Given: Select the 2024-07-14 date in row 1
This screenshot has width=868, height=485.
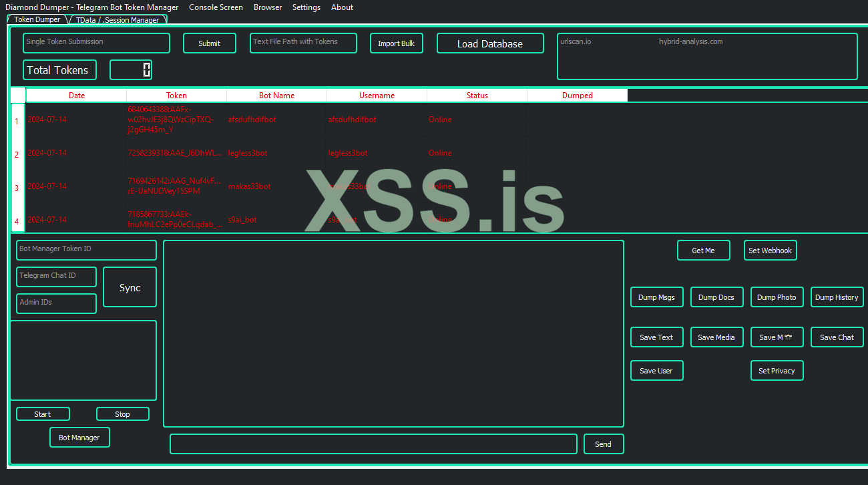Looking at the screenshot, I should (47, 120).
